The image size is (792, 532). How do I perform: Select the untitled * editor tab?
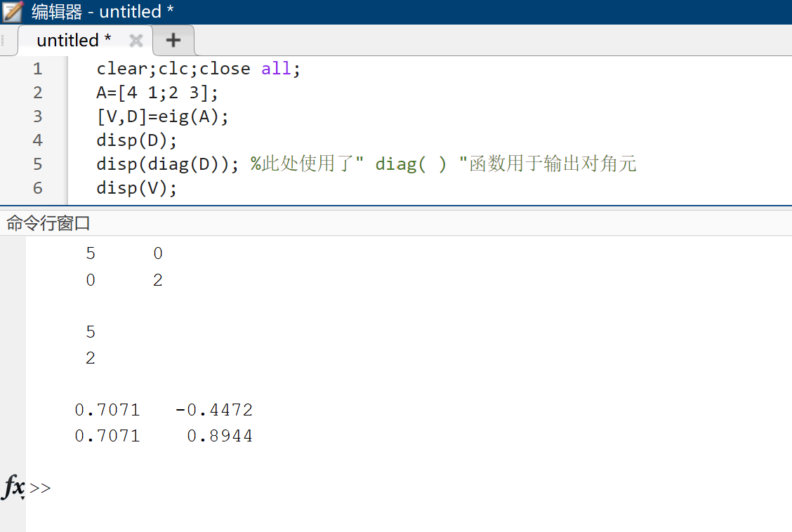(74, 41)
